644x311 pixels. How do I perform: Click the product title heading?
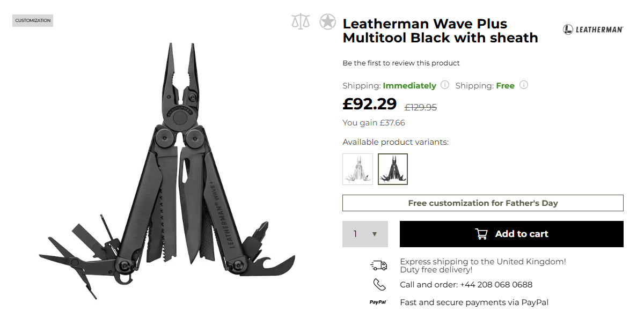click(x=440, y=31)
